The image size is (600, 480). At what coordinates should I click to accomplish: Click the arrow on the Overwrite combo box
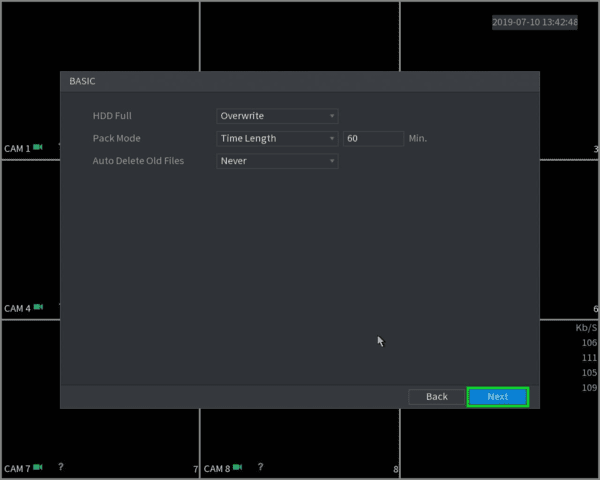pos(332,116)
